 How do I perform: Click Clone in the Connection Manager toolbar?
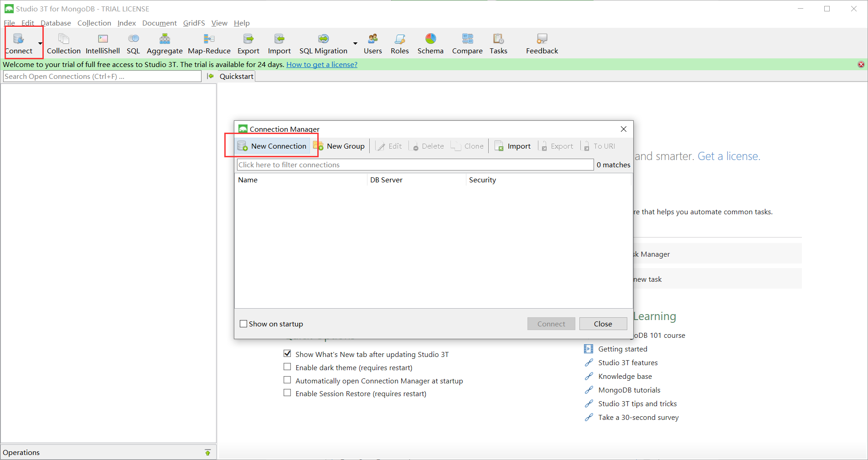(467, 146)
